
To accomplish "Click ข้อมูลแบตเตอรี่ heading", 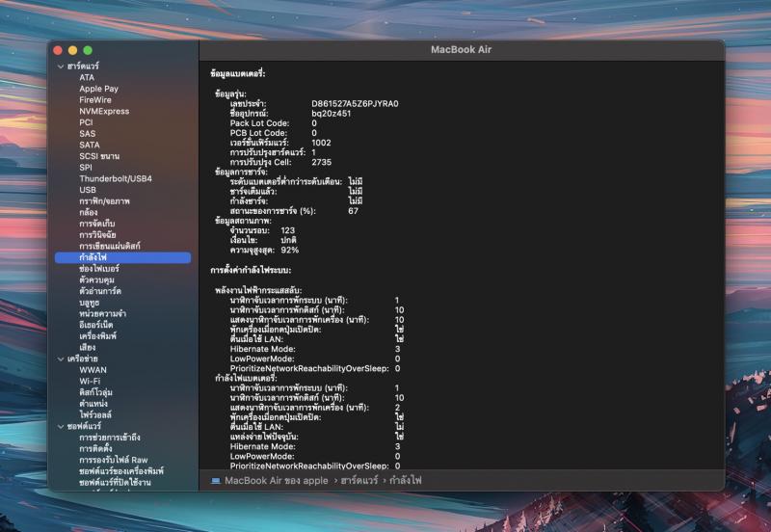I will (237, 74).
